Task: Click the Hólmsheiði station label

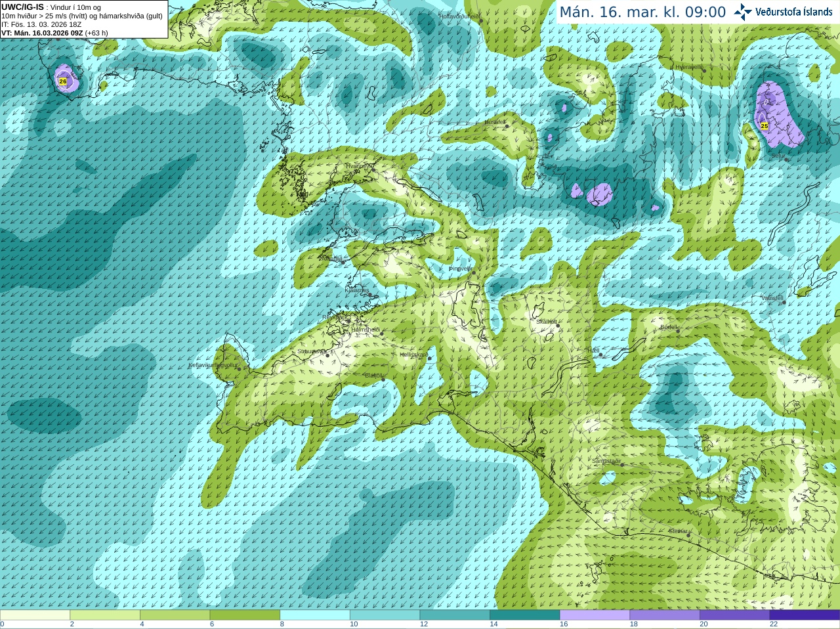Action: pos(366,330)
